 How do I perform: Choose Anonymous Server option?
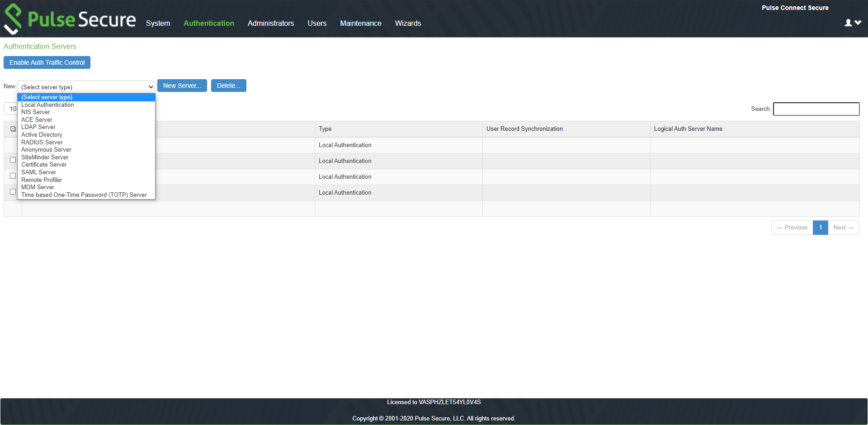tap(86, 150)
